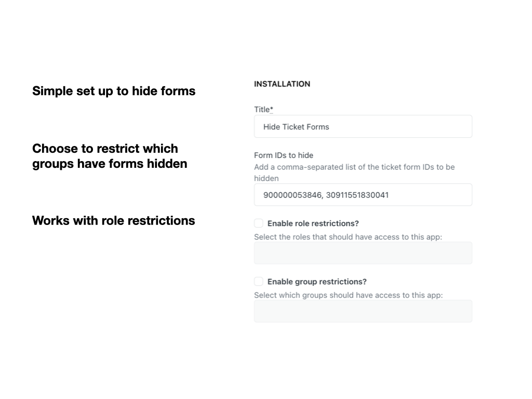Enable group restrictions checkbox
532x399 pixels.
pyautogui.click(x=258, y=281)
